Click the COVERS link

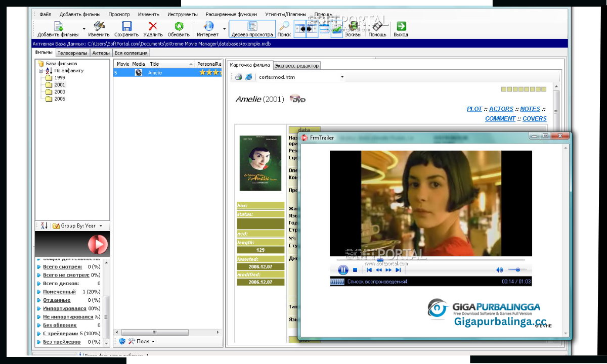[535, 118]
